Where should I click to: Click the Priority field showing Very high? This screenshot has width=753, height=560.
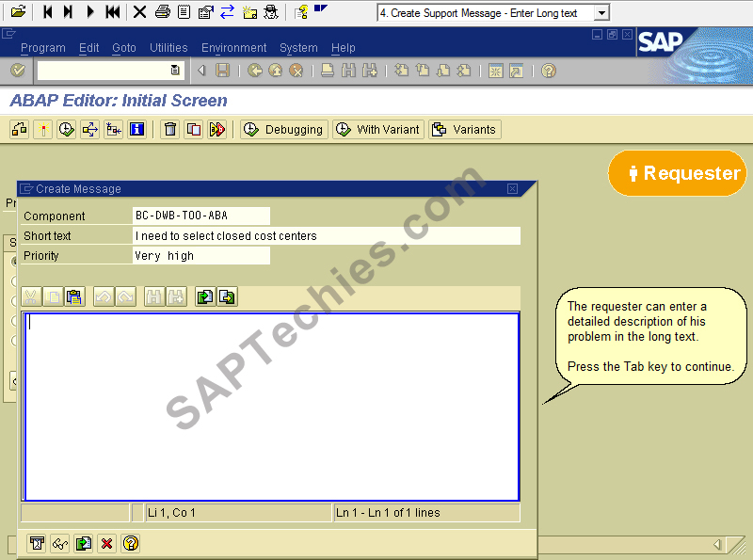coord(201,255)
